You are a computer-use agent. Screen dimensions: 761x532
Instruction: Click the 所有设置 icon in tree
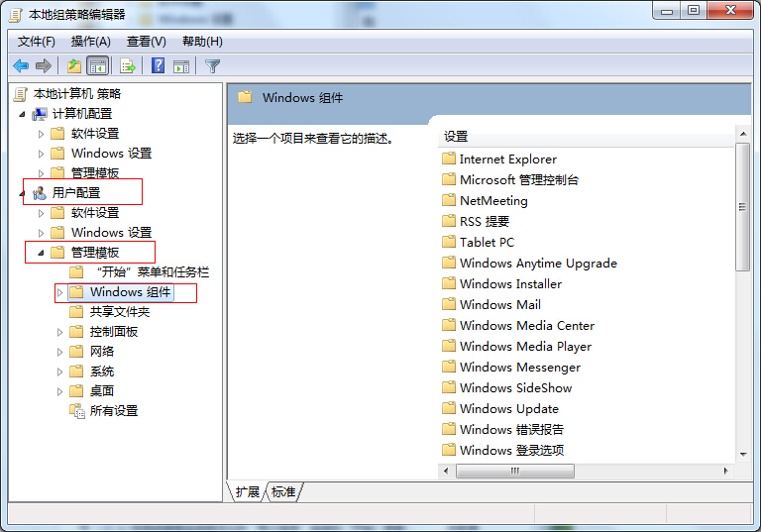(76, 411)
